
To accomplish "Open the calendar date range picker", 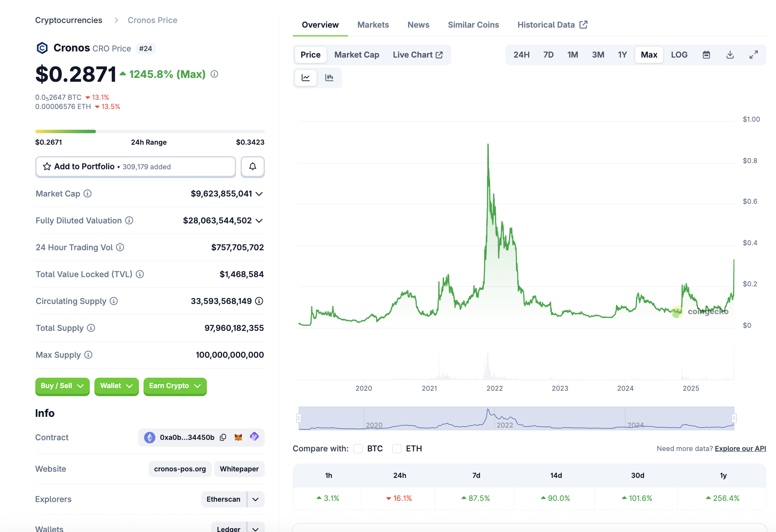I will point(706,55).
